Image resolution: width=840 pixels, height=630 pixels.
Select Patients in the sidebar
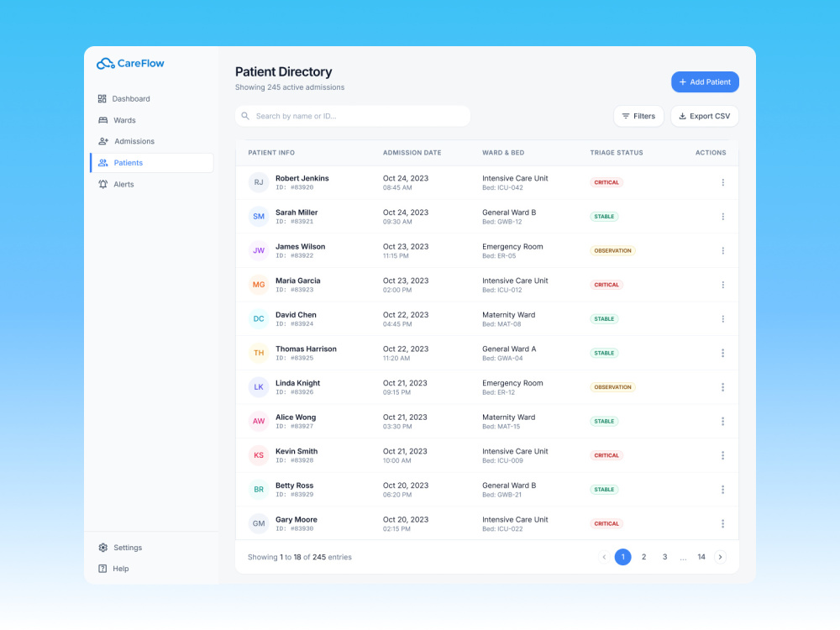tap(152, 163)
